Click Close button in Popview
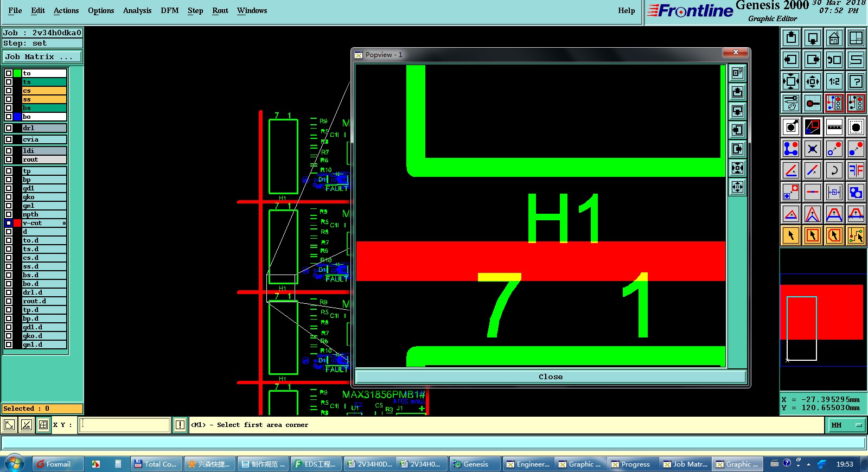This screenshot has width=868, height=472. [551, 377]
